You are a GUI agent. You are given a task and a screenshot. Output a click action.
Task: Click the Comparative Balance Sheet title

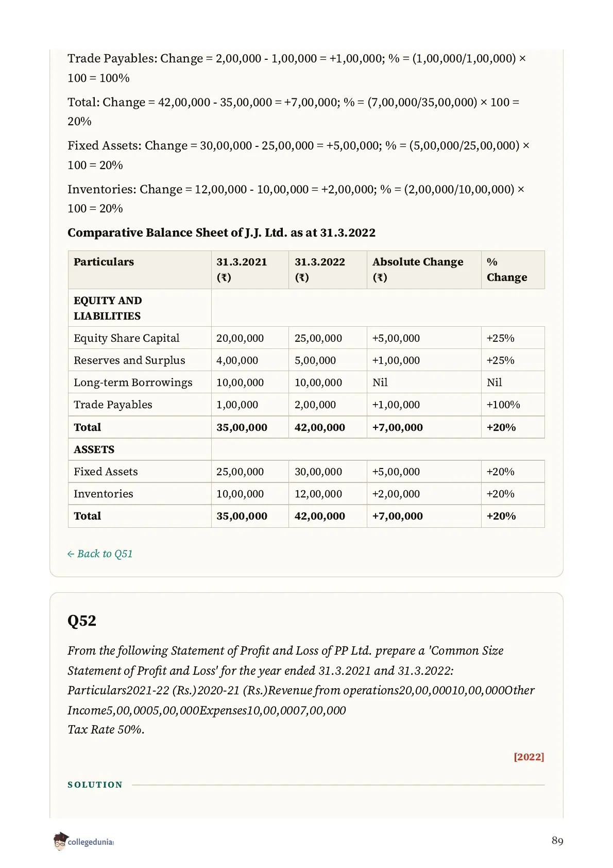pyautogui.click(x=222, y=232)
